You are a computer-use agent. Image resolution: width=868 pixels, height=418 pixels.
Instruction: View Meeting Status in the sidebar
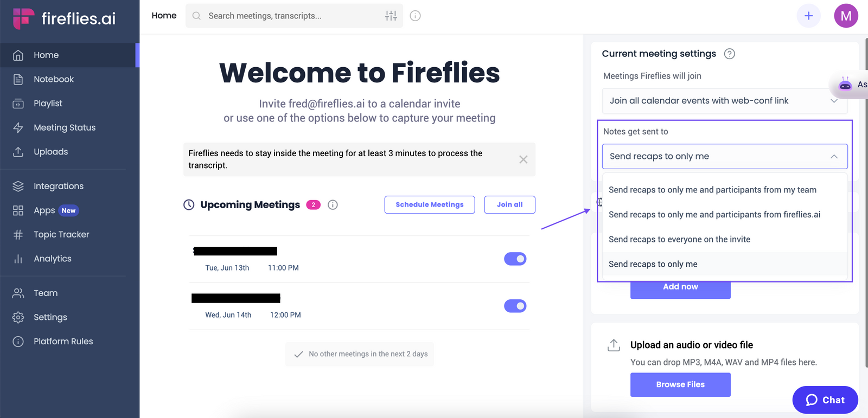click(x=64, y=127)
